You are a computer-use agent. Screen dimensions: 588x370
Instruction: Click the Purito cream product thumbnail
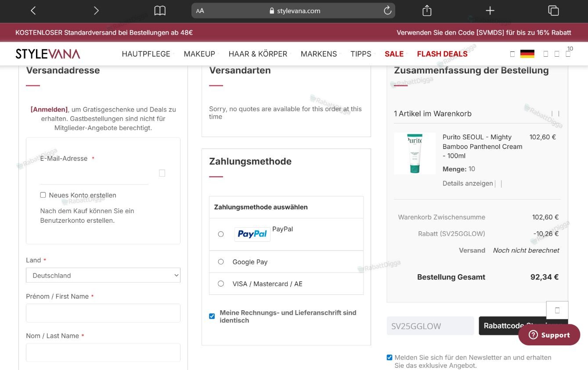[415, 153]
